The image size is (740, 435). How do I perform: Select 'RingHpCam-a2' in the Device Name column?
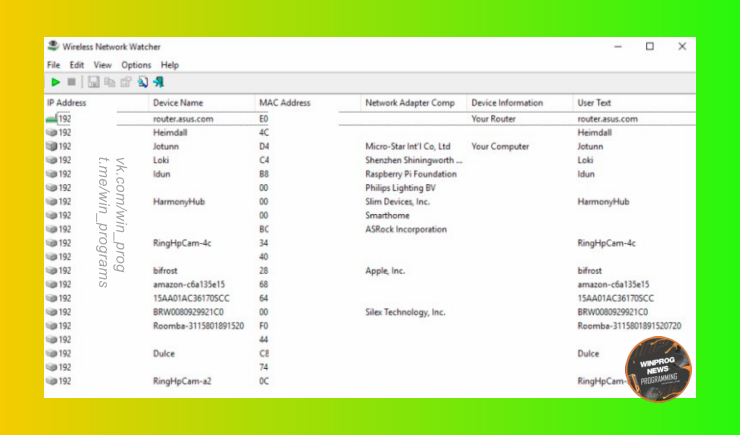(x=182, y=381)
